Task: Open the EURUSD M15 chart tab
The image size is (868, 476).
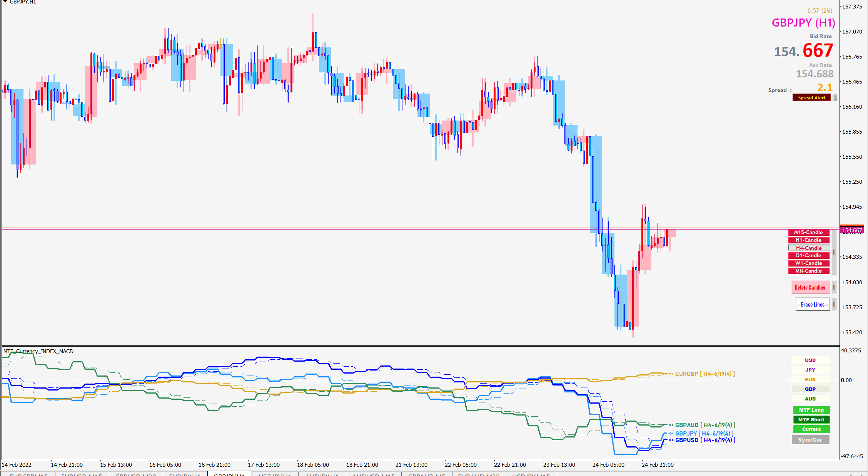Action: (82, 474)
